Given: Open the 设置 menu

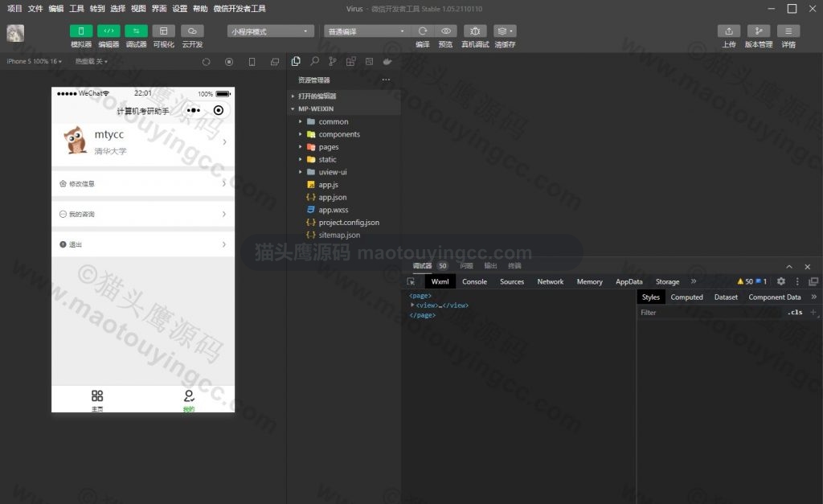Looking at the screenshot, I should click(x=179, y=8).
